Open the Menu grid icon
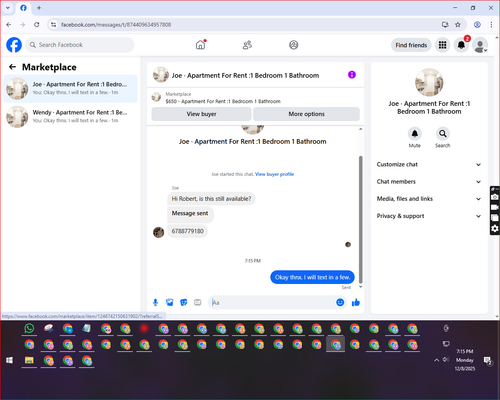The image size is (500, 400). [442, 45]
